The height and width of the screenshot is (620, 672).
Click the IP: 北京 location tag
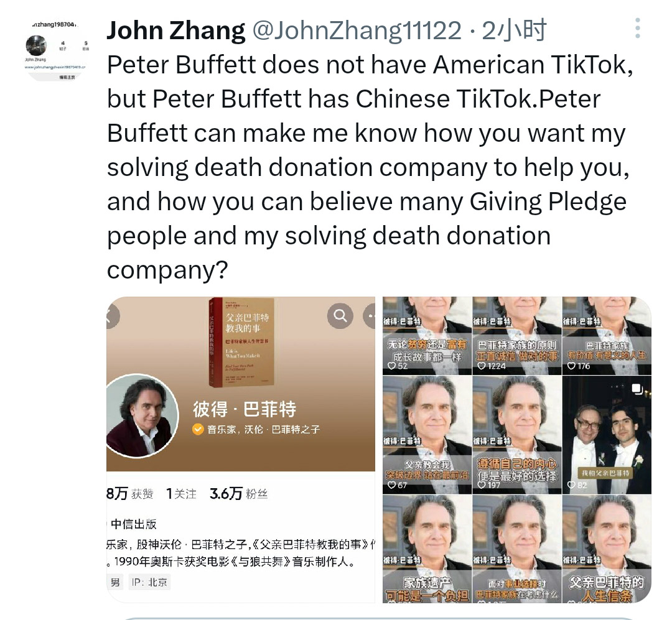[x=149, y=582]
